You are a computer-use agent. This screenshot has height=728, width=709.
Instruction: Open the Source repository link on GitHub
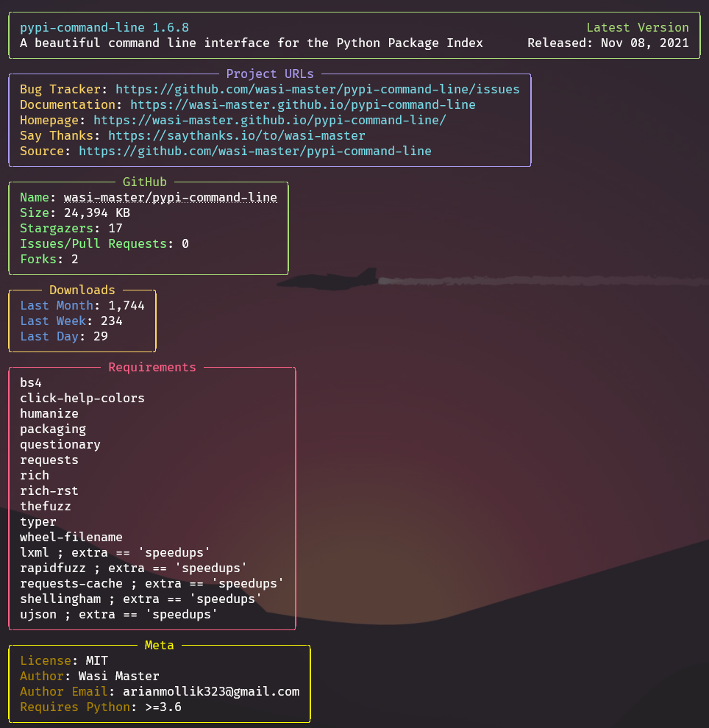tap(256, 151)
